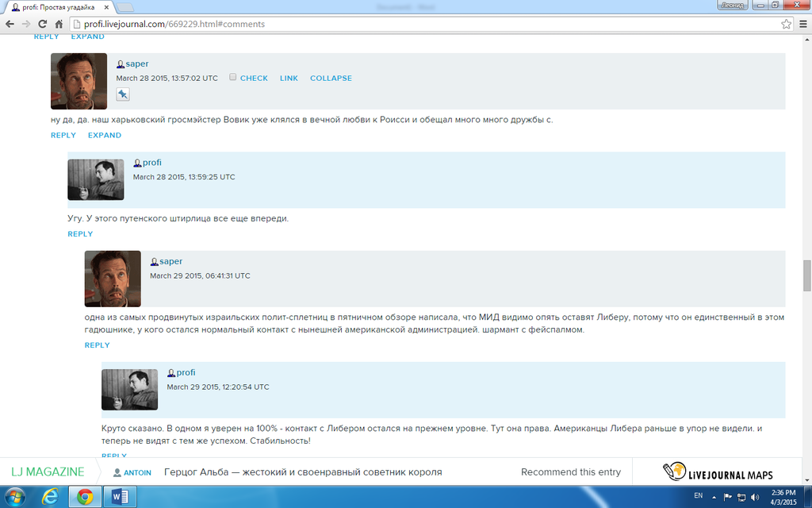Open ANTOIN author link

[137, 473]
